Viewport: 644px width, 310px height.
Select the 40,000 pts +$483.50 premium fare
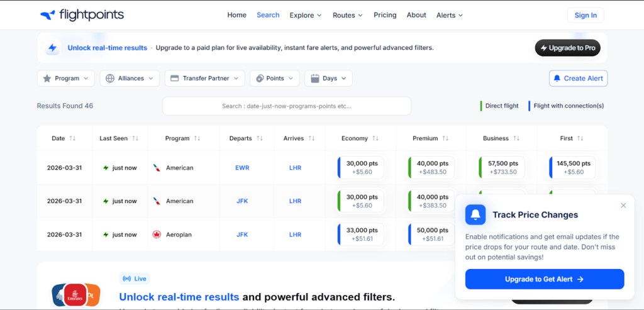pos(431,167)
